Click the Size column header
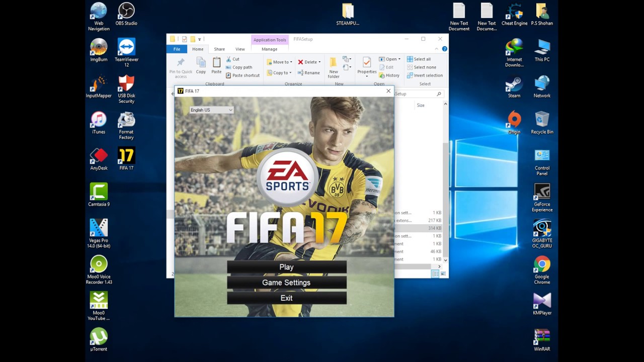 click(x=421, y=106)
